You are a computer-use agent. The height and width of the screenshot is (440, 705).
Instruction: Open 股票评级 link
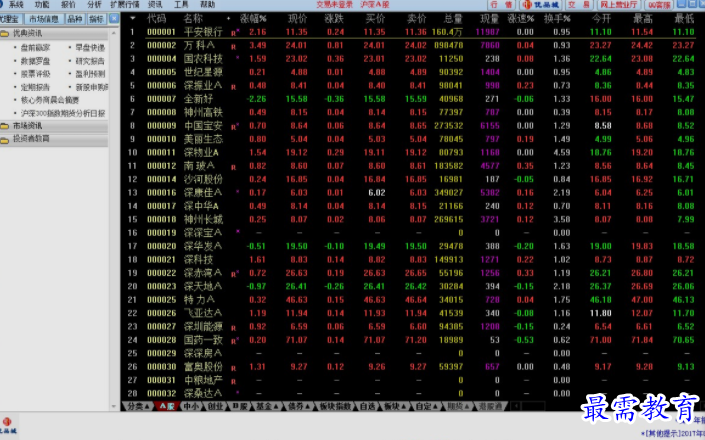click(35, 74)
